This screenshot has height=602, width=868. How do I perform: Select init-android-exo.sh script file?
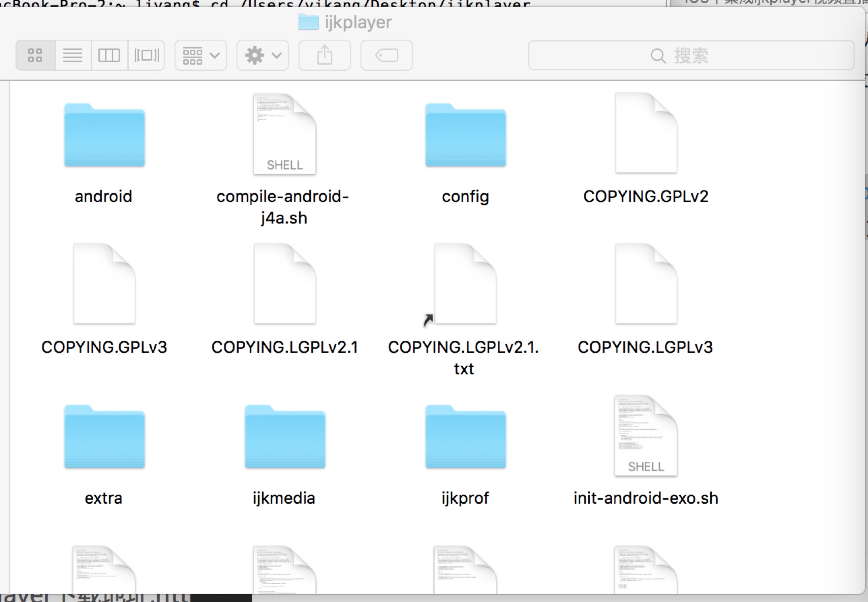(646, 436)
